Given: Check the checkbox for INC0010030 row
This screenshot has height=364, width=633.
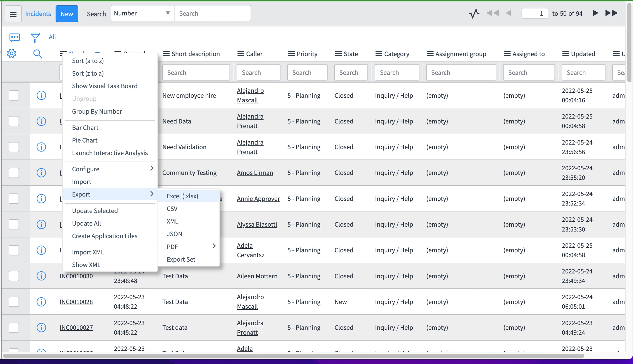Looking at the screenshot, I should click(14, 276).
